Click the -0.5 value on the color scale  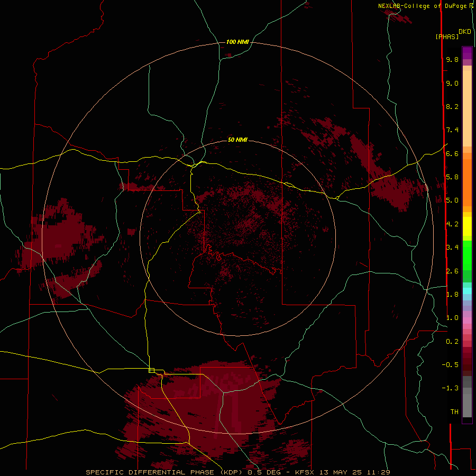(x=450, y=365)
